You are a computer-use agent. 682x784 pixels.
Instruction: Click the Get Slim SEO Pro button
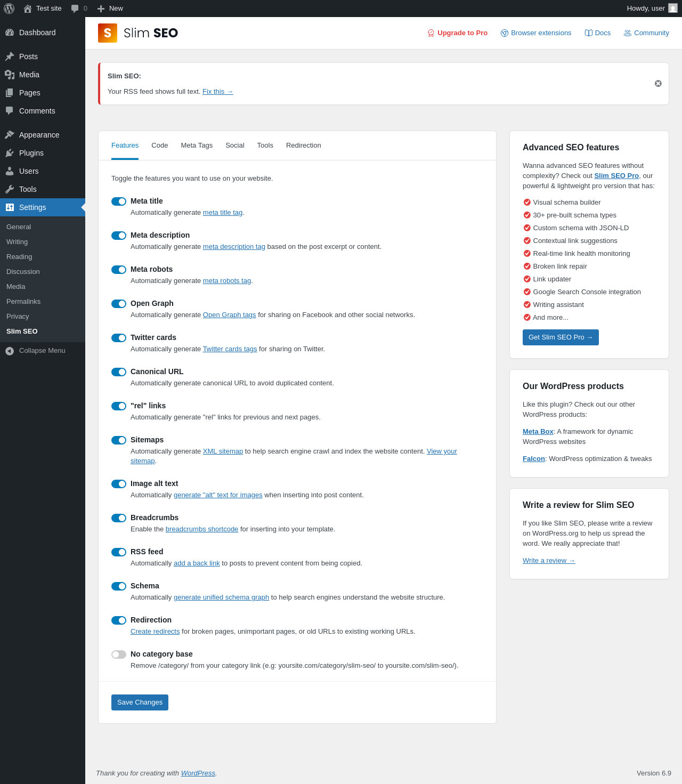[x=561, y=337]
